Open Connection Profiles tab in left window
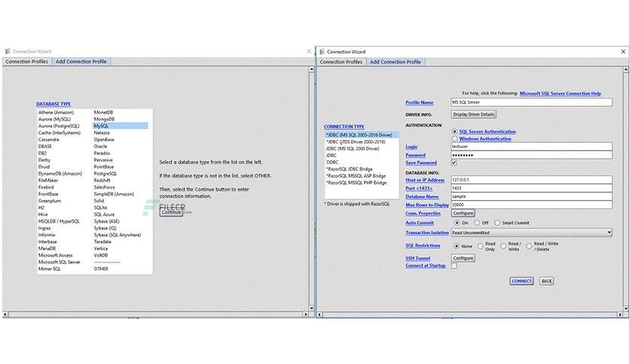This screenshot has width=629, height=364. [x=27, y=62]
